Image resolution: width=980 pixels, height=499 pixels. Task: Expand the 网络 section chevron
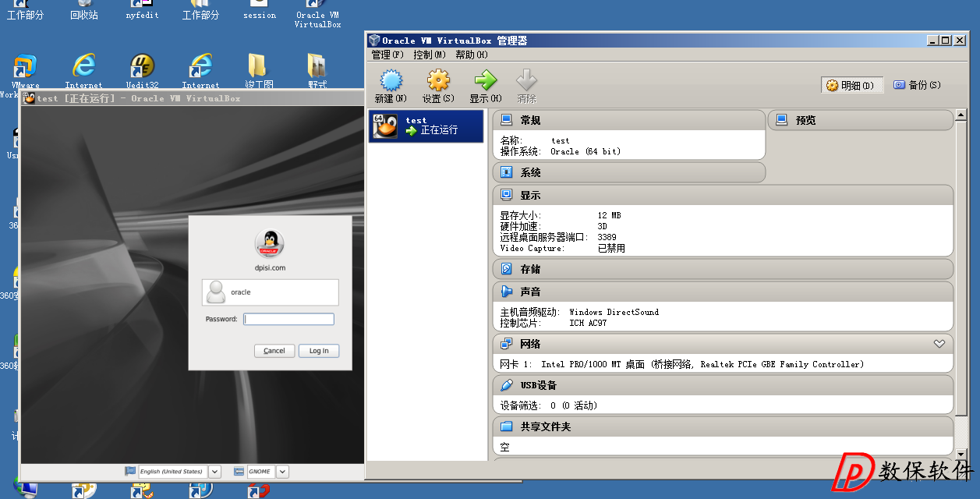click(x=939, y=344)
